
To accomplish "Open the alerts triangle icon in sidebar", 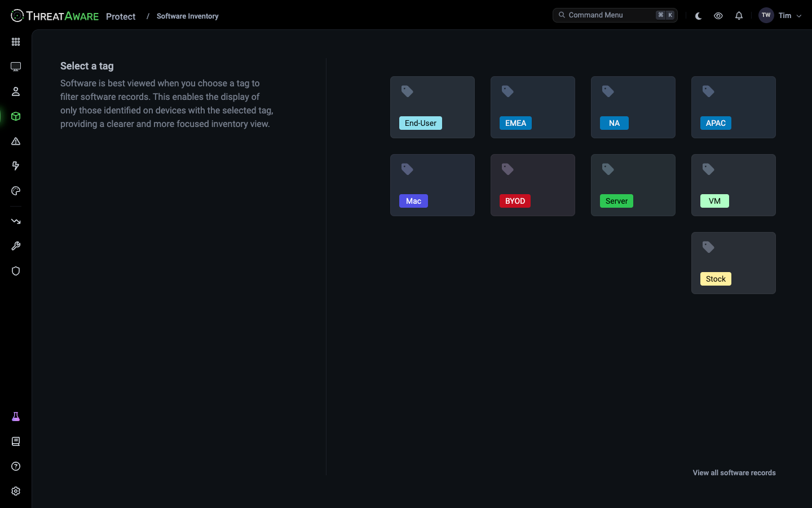I will click(16, 141).
